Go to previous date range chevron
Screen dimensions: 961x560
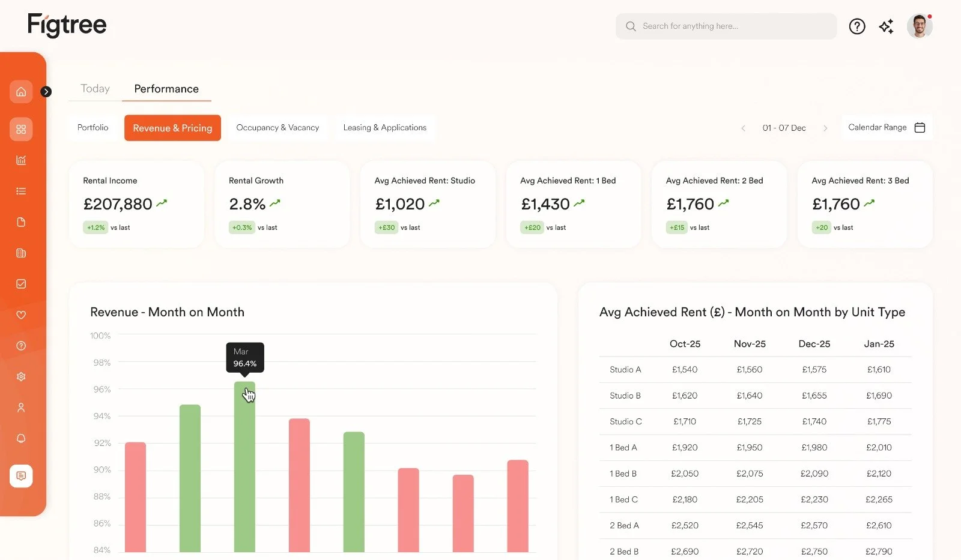tap(743, 128)
